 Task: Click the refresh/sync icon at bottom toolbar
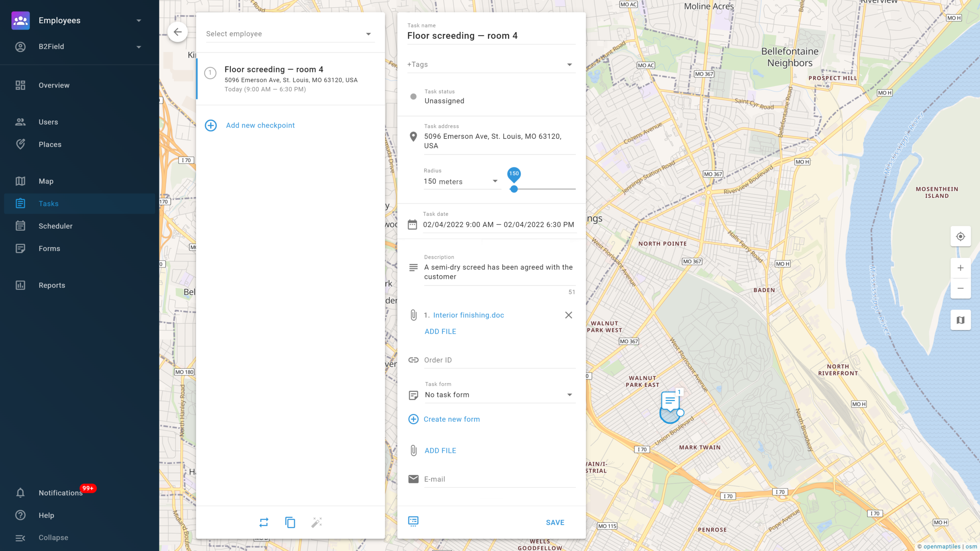click(264, 523)
